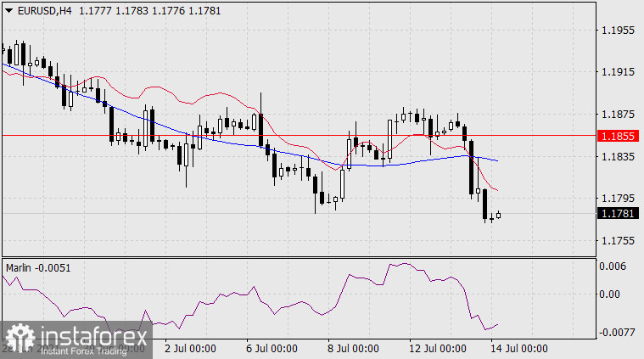Click the 1.1795 price axis label

(x=618, y=199)
